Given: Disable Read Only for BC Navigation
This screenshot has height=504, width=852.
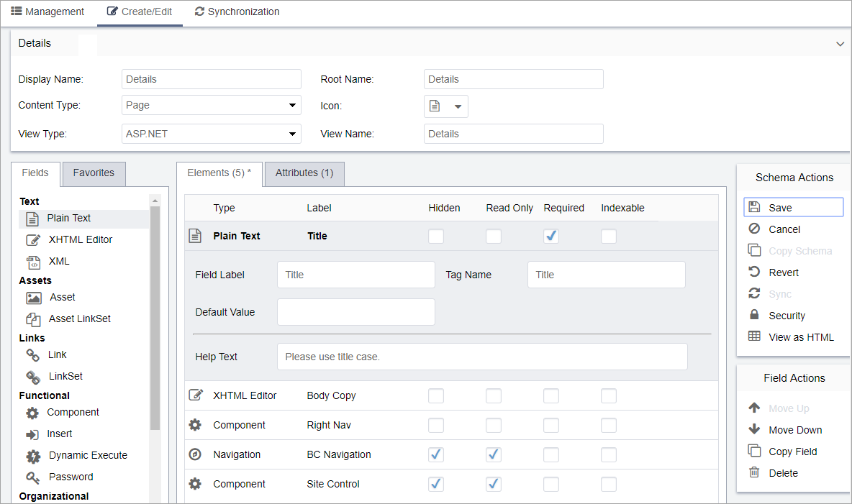Looking at the screenshot, I should [x=494, y=454].
